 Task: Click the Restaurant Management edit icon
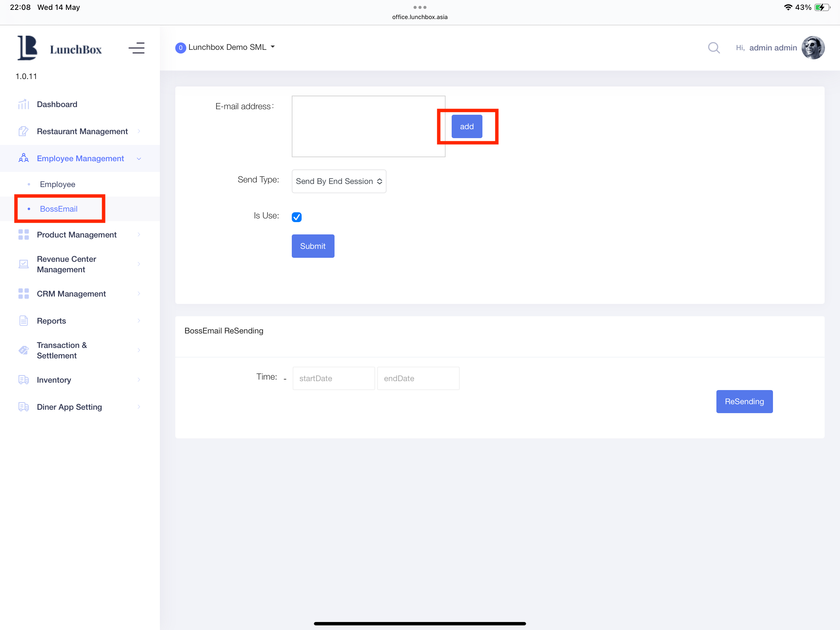point(24,131)
